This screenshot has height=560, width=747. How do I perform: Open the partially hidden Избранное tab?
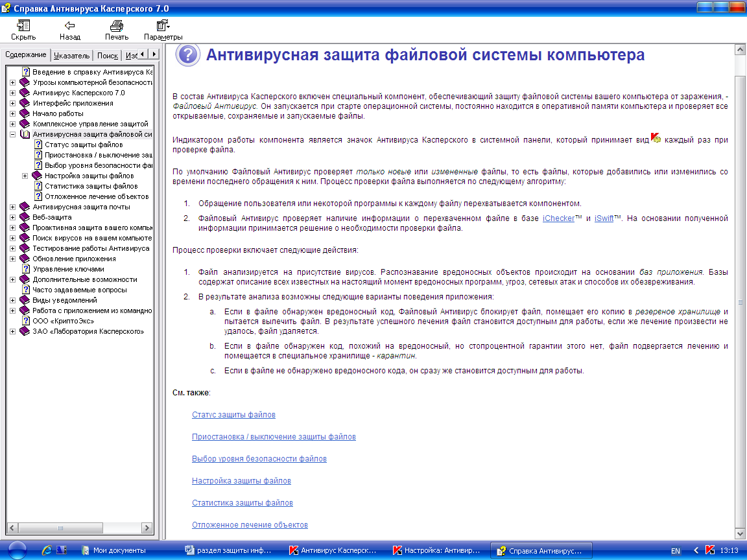pos(130,56)
